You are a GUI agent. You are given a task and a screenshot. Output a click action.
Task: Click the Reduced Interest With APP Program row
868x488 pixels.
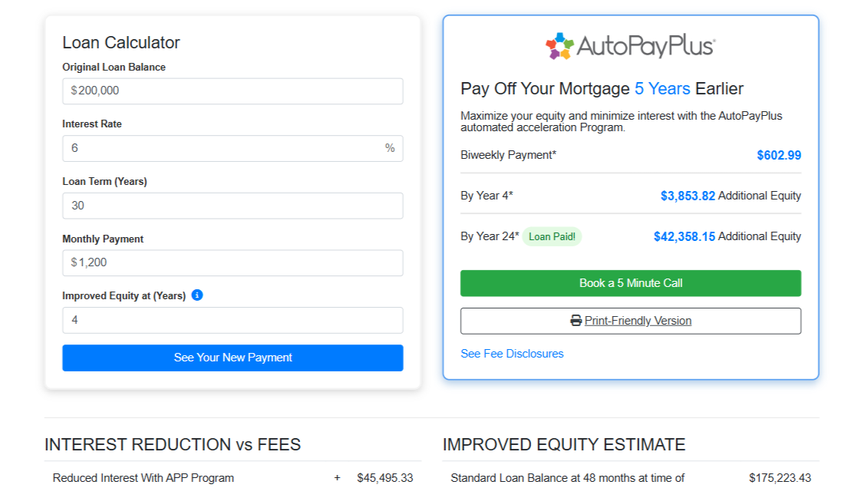click(144, 478)
